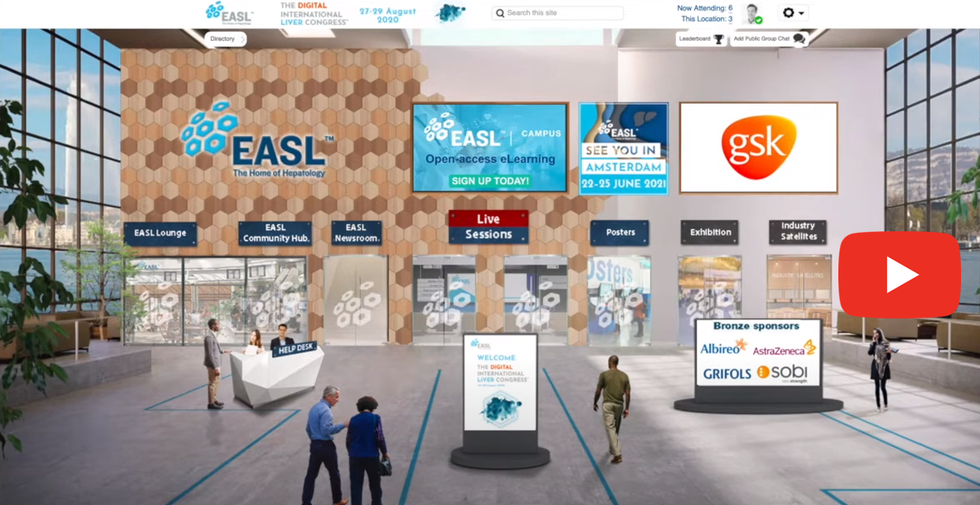Click the Now Attending: 6 counter
The width and height of the screenshot is (980, 505).
point(704,8)
